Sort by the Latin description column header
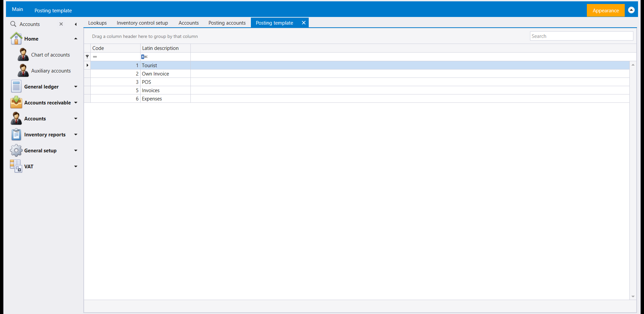The image size is (644, 314). click(x=165, y=48)
